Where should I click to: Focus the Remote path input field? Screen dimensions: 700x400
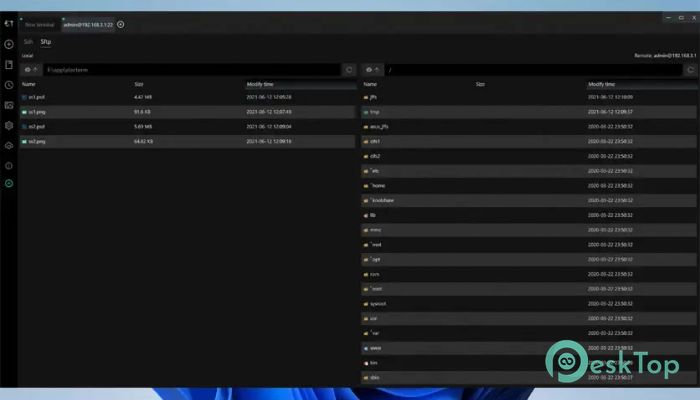pyautogui.click(x=534, y=70)
